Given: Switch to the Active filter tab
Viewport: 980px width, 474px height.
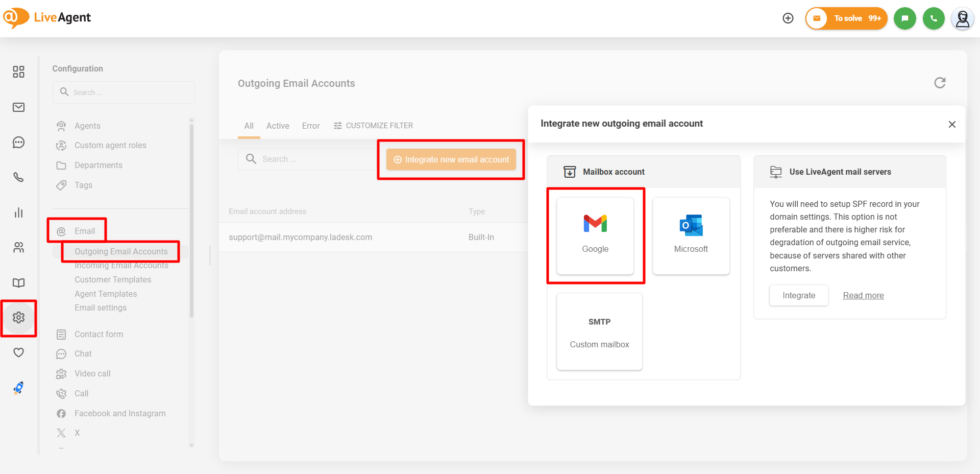Looking at the screenshot, I should pos(278,126).
